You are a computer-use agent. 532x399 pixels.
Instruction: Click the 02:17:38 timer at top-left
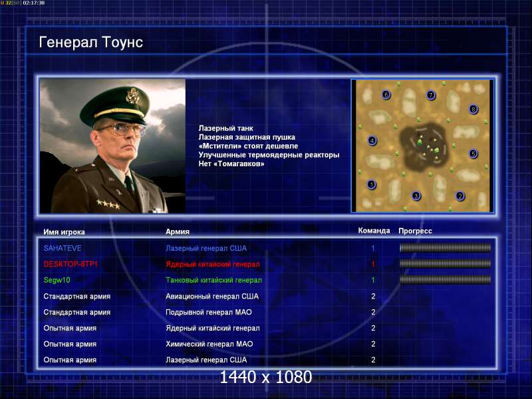coord(34,3)
